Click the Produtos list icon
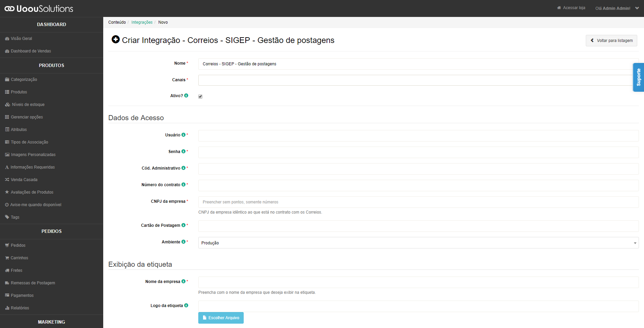 tap(7, 92)
